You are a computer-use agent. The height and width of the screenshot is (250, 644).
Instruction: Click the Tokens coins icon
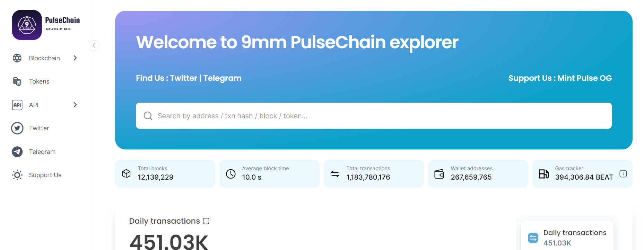pyautogui.click(x=17, y=81)
